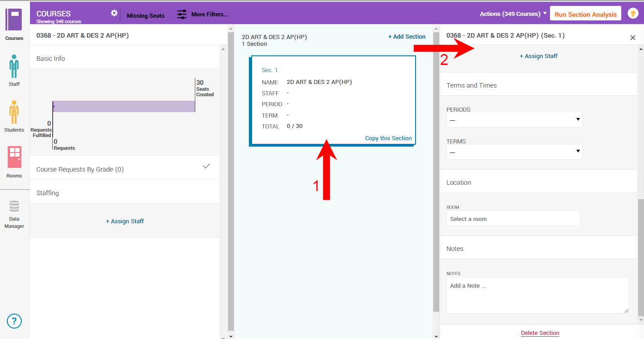Click Copy this Section link

tap(388, 138)
